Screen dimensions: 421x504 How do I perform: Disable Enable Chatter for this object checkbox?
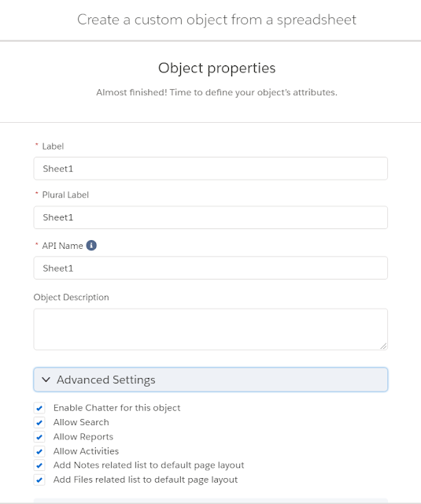pyautogui.click(x=39, y=408)
